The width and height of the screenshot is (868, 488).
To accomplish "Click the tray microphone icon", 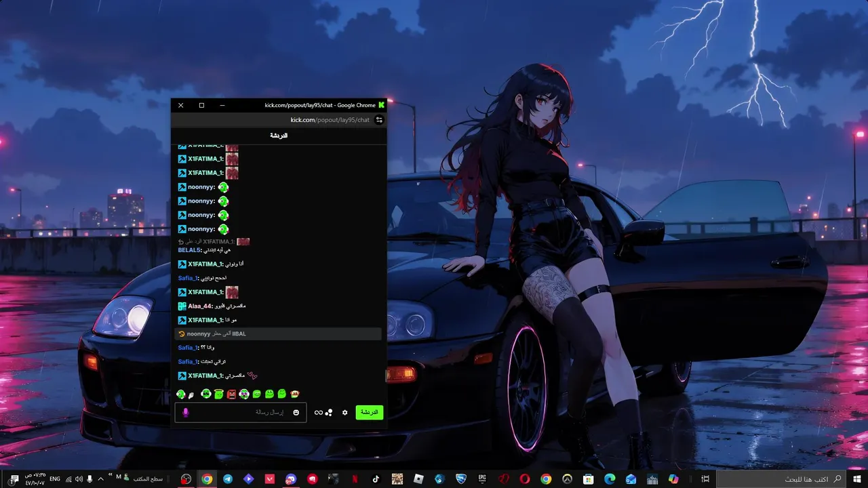I will click(90, 479).
